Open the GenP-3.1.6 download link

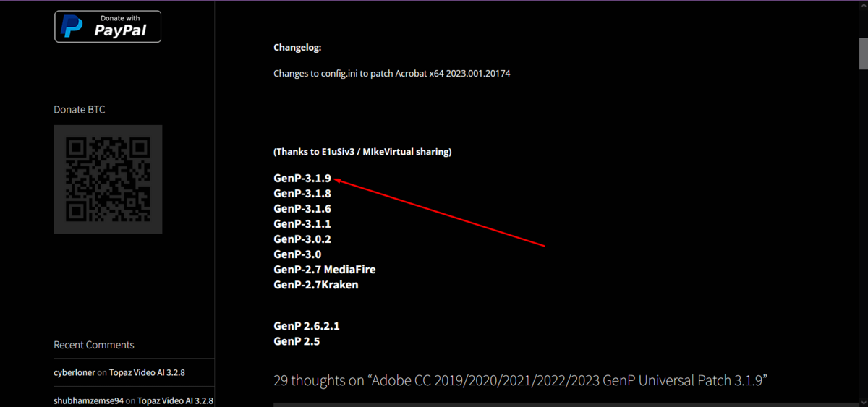[x=302, y=208]
